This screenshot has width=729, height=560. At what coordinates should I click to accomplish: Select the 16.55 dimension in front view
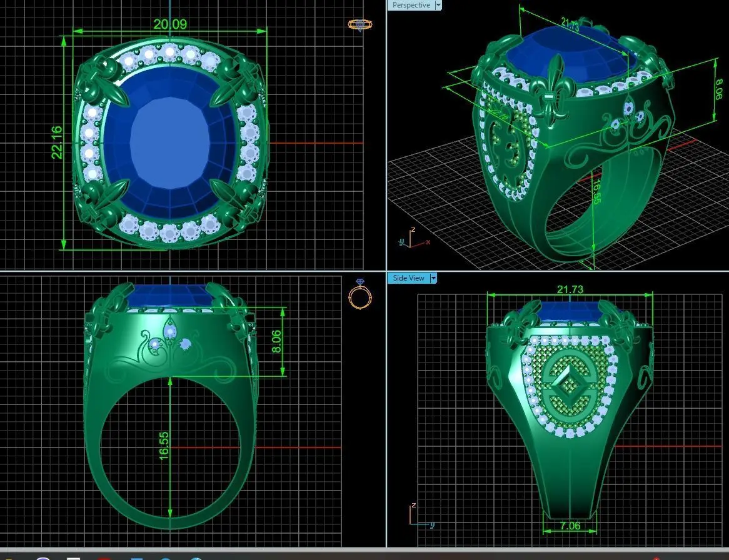(164, 446)
